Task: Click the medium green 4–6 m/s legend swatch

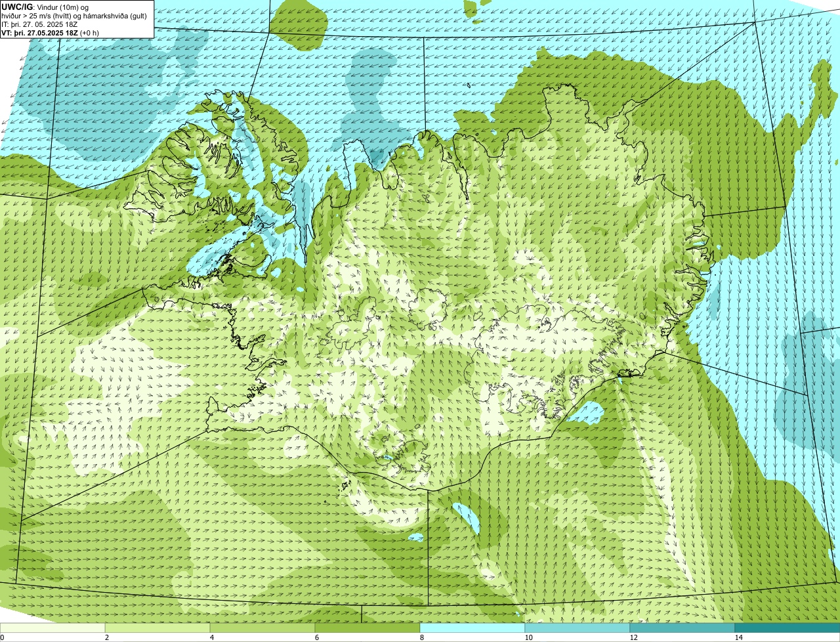Action: (262, 628)
